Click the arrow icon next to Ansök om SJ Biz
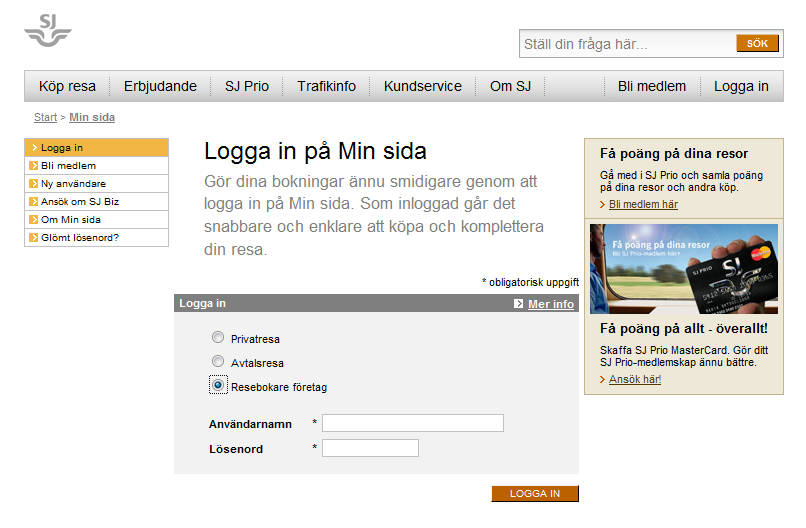This screenshot has width=806, height=528. (x=33, y=202)
